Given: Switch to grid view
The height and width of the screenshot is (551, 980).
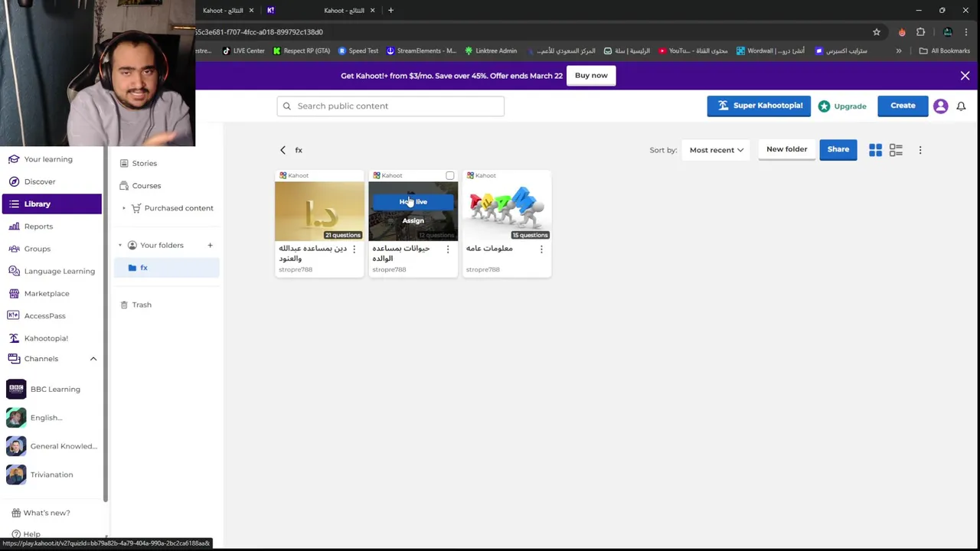Looking at the screenshot, I should tap(875, 150).
